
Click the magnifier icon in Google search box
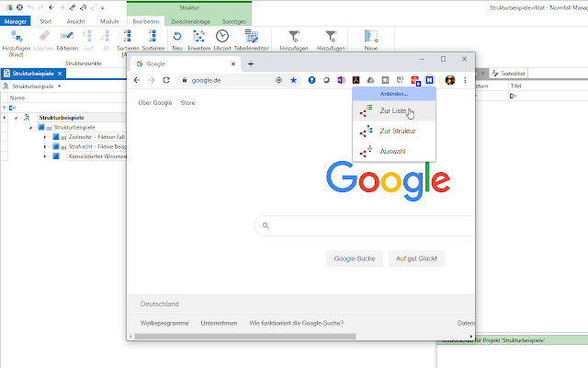pyautogui.click(x=266, y=225)
